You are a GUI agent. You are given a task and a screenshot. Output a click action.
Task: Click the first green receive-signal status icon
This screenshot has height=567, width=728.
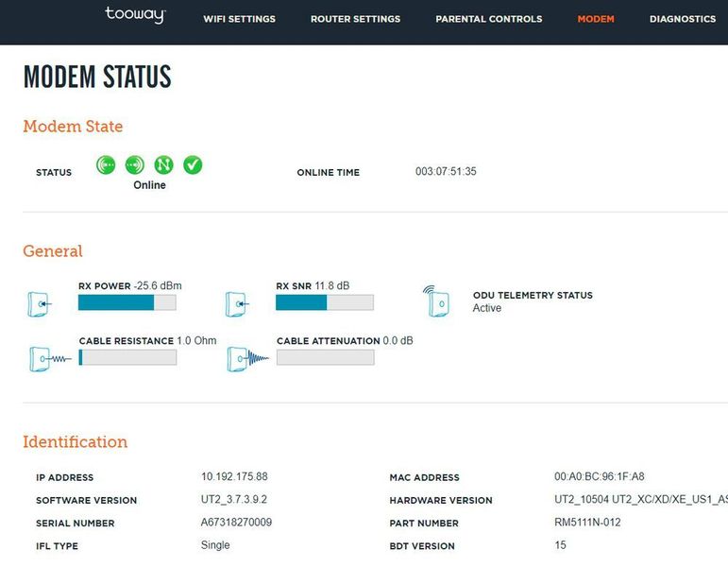[x=106, y=165]
